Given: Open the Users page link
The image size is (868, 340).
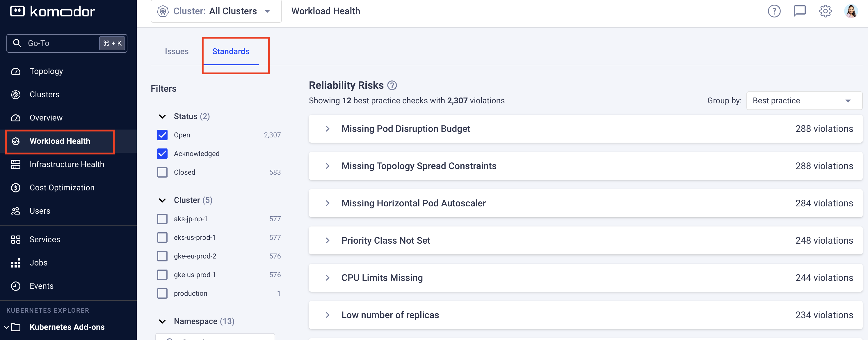Looking at the screenshot, I should (40, 211).
